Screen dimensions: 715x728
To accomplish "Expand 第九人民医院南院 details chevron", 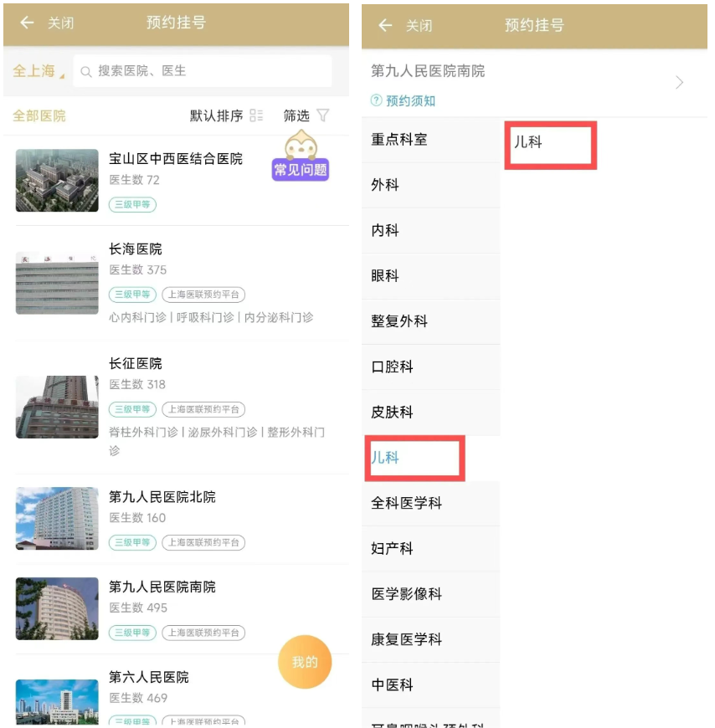I will coord(679,82).
